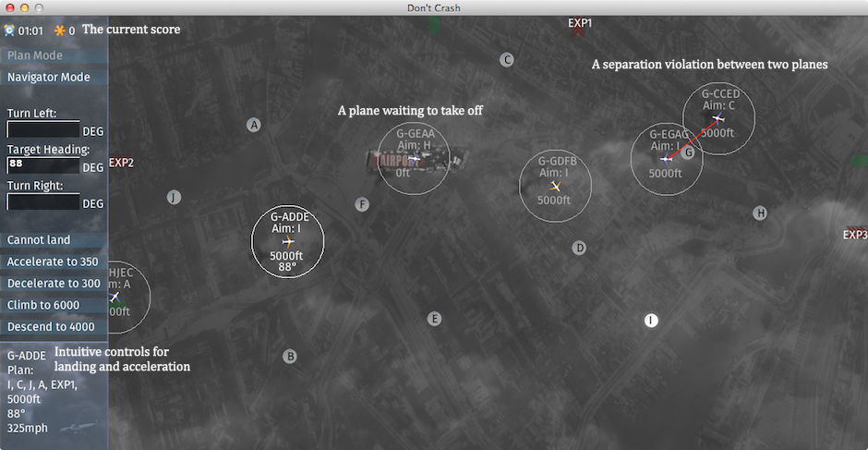868x450 pixels.
Task: Click Descend to 4000
Action: click(x=51, y=326)
